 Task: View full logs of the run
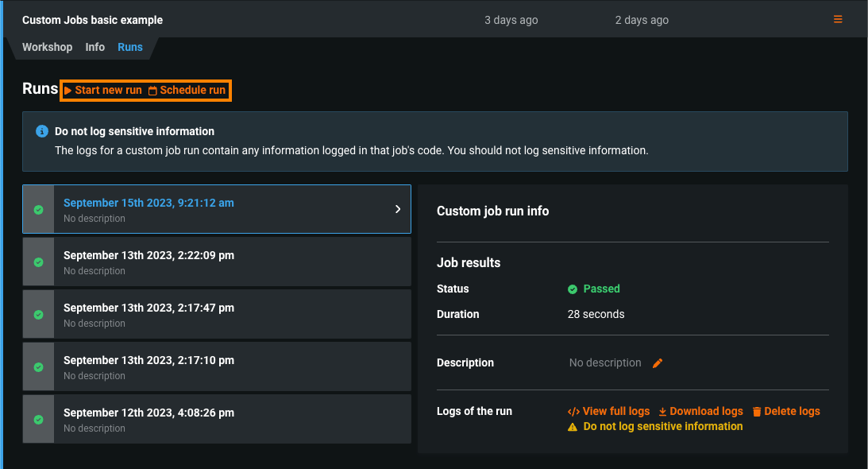tap(609, 412)
